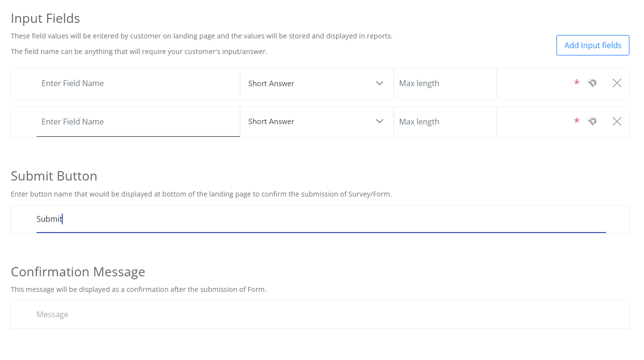Click second row Max length field
This screenshot has height=360, width=644.
(445, 122)
